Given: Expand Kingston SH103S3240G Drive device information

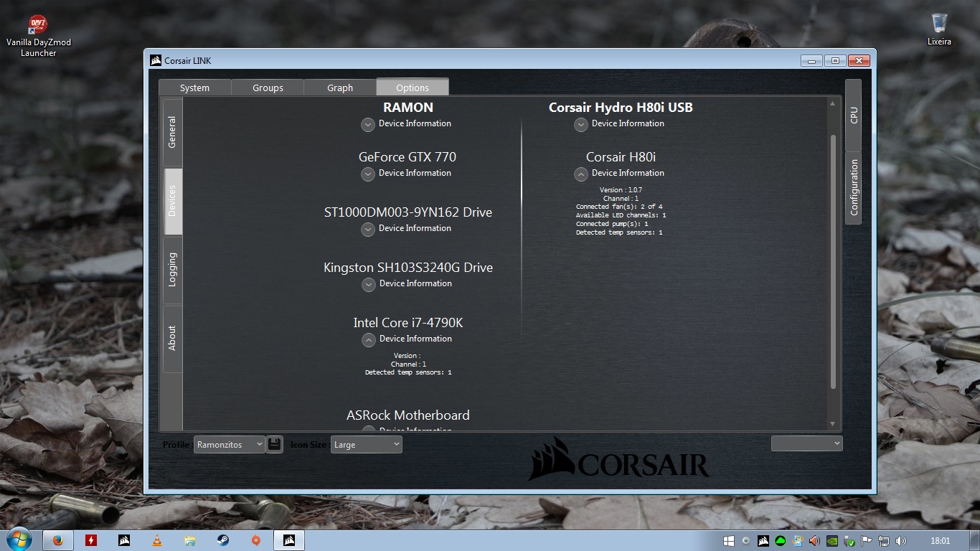Looking at the screenshot, I should tap(368, 284).
